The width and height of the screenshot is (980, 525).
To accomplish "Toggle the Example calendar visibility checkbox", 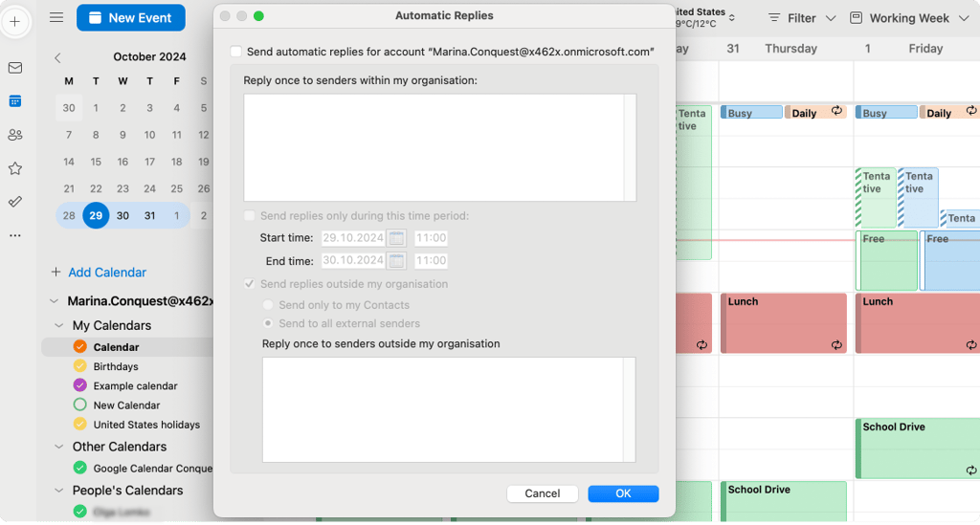I will 79,385.
